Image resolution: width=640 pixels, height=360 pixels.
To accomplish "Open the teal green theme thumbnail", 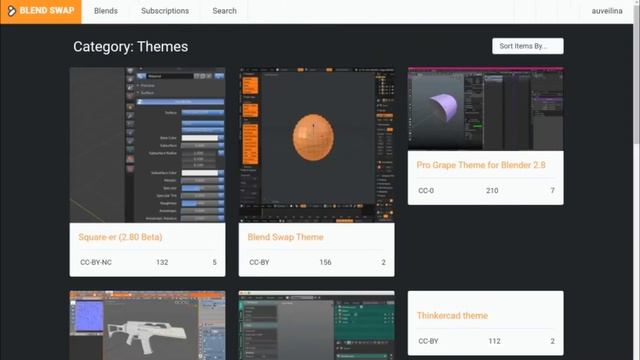I will point(317,325).
